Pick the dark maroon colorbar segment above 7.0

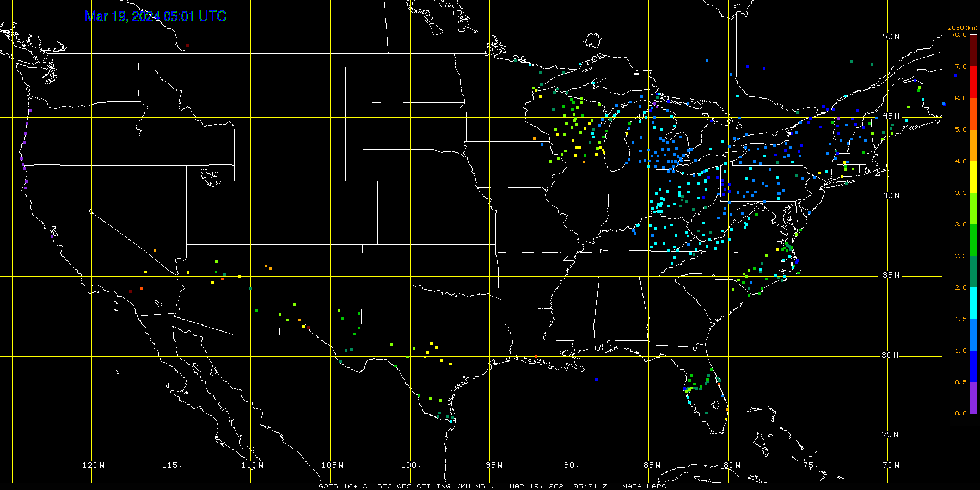pyautogui.click(x=973, y=51)
